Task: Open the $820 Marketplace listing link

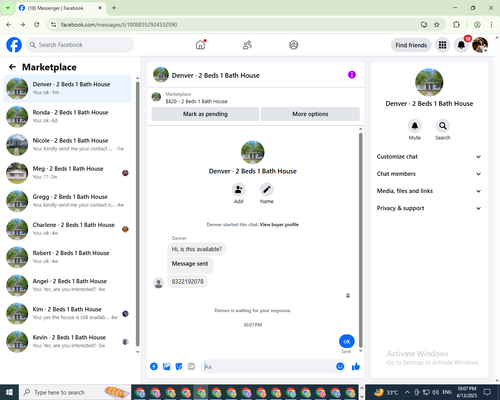Action: 197,101
